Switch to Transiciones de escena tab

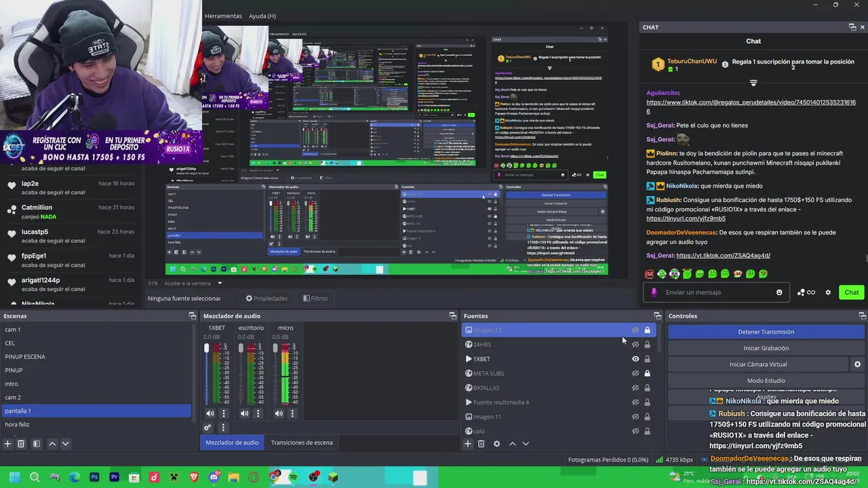click(x=302, y=443)
